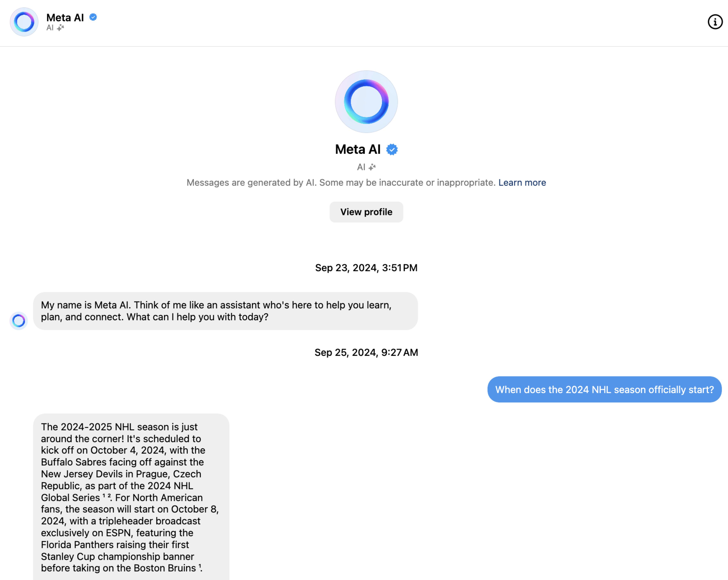Click the 'My name is Meta AI' message bubble
This screenshot has width=728, height=580.
coord(225,311)
